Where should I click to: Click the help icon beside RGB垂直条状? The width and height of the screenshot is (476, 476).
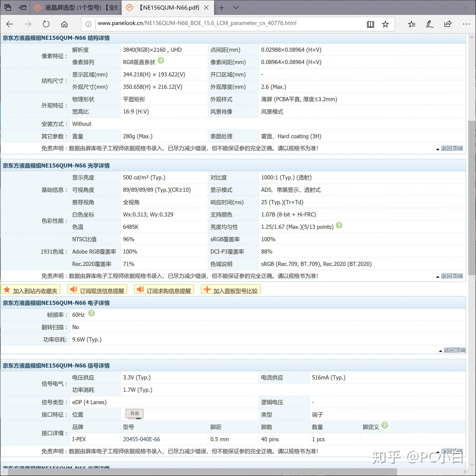pos(161,60)
